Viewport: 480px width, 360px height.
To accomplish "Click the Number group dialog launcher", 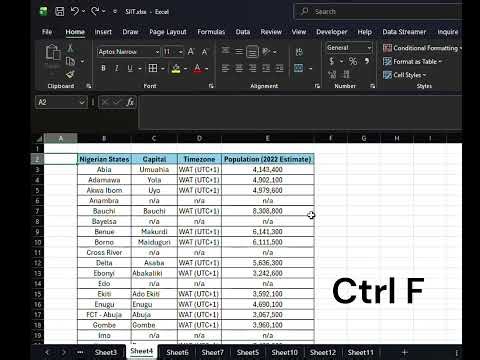I will click(x=372, y=86).
